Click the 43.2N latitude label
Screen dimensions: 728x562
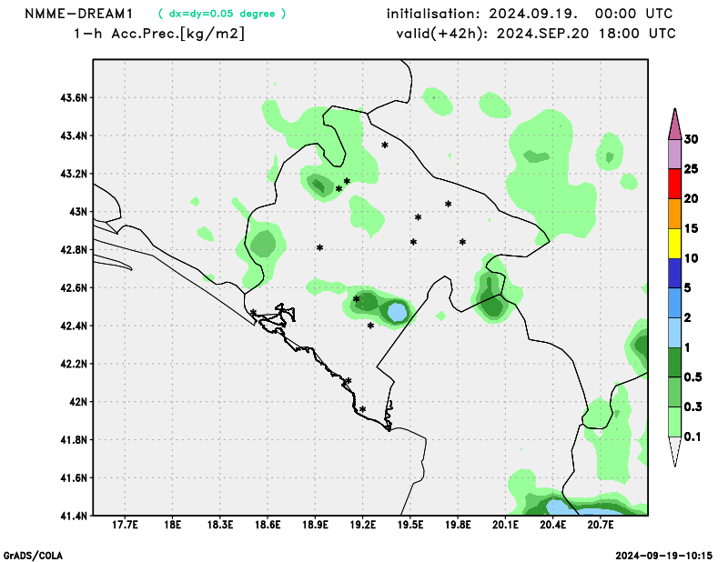pyautogui.click(x=74, y=174)
